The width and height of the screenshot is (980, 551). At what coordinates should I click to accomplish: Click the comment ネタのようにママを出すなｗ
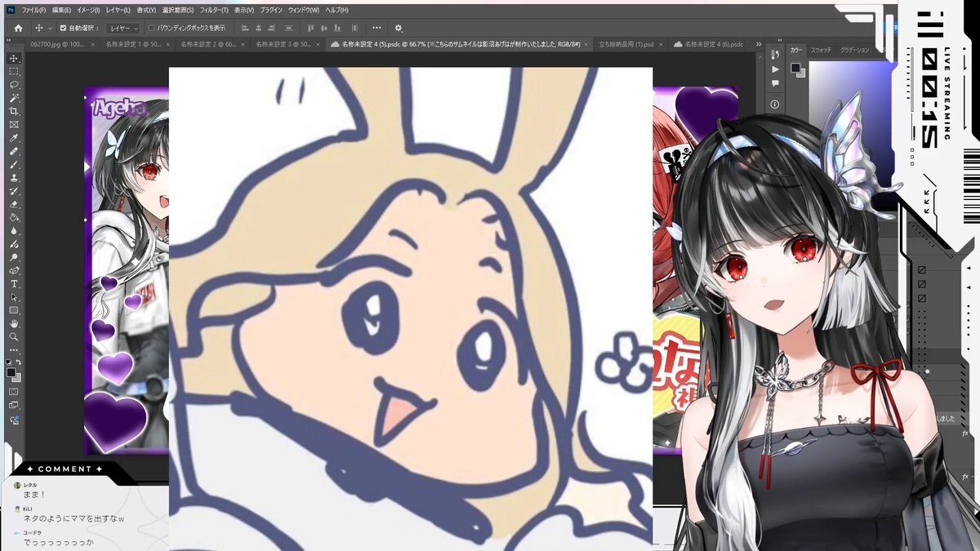73,519
